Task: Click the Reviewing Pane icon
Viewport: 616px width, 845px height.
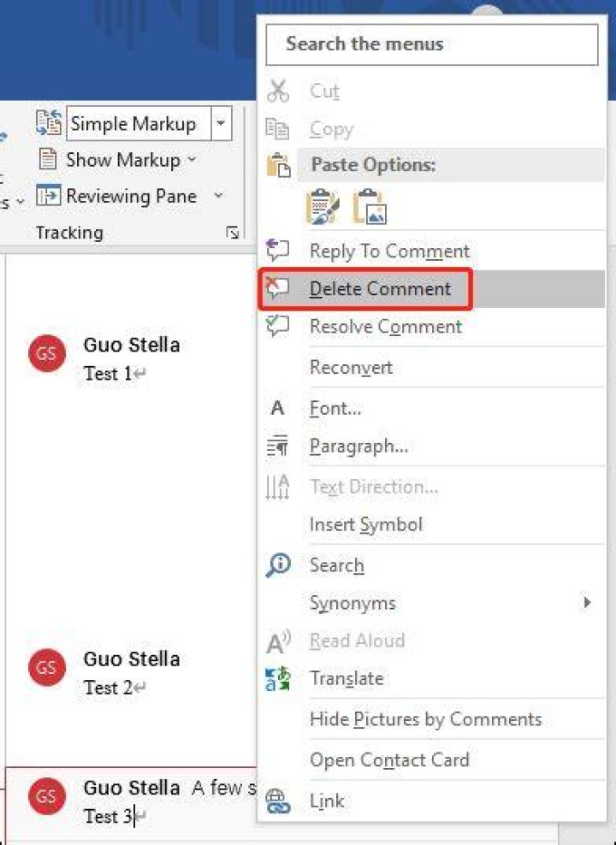Action: pos(49,196)
